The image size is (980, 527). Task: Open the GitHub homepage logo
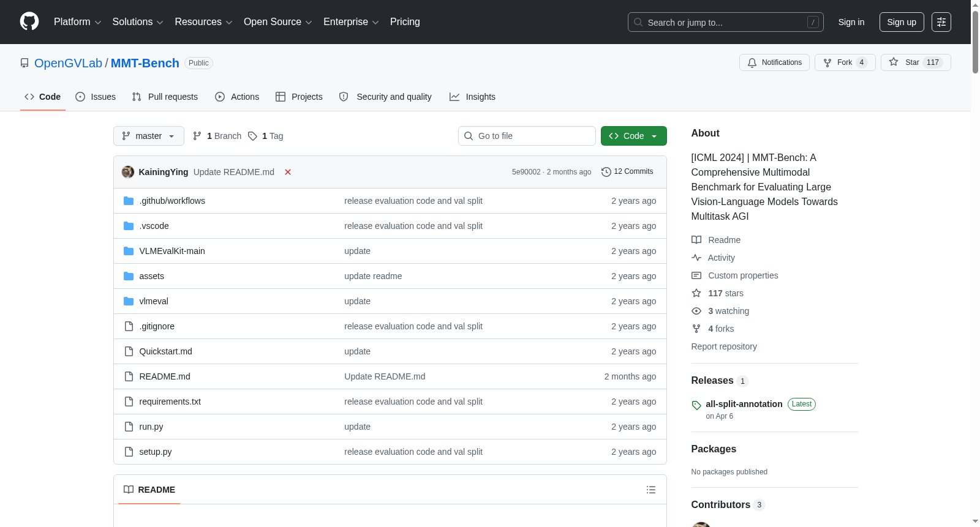[x=29, y=21]
